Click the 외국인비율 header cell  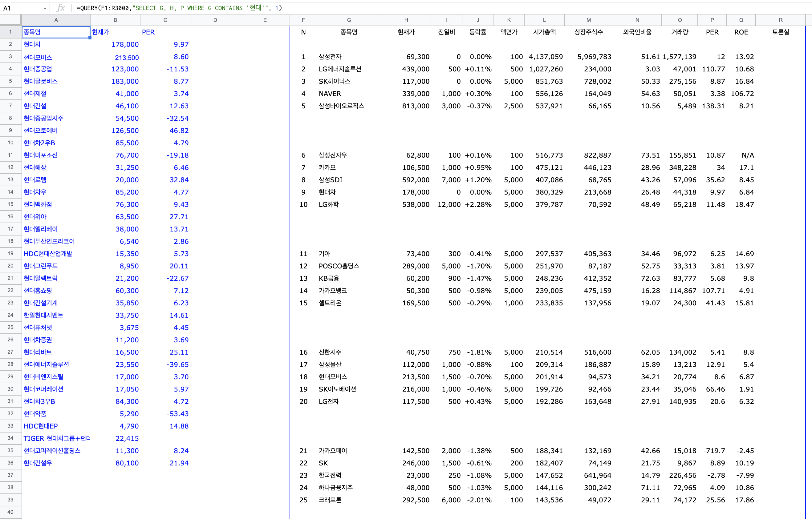(x=637, y=32)
